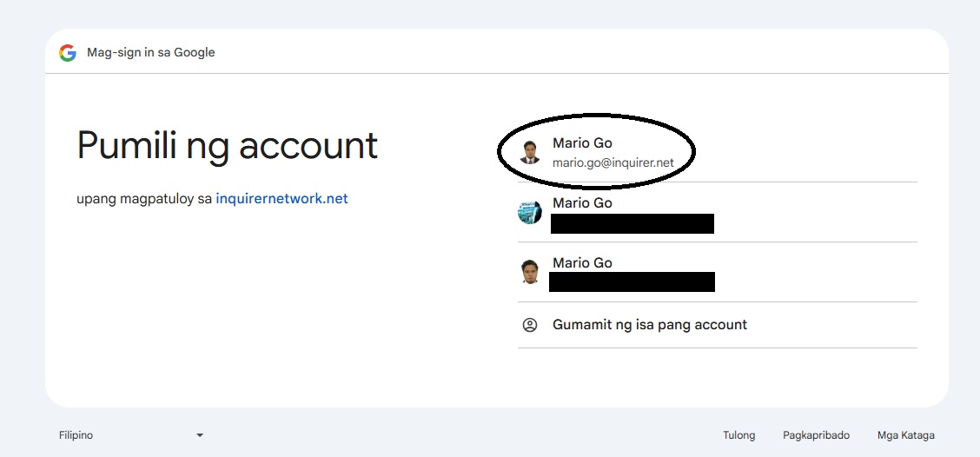Open the inquirernetwork.net link
This screenshot has width=980, height=457.
(281, 198)
